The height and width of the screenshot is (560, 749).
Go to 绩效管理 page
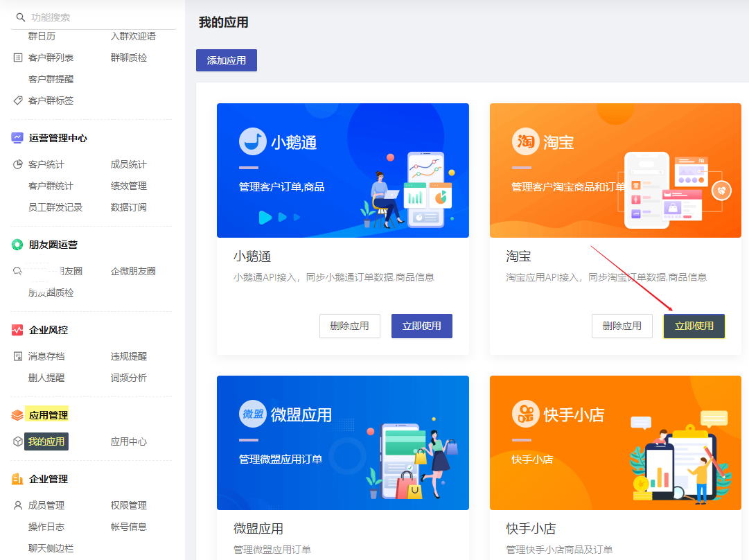click(x=129, y=186)
